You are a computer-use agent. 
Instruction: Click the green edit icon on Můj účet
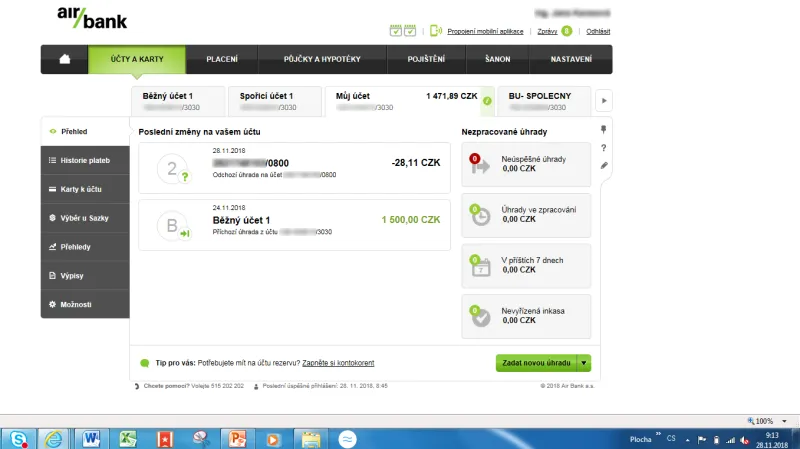coord(487,101)
